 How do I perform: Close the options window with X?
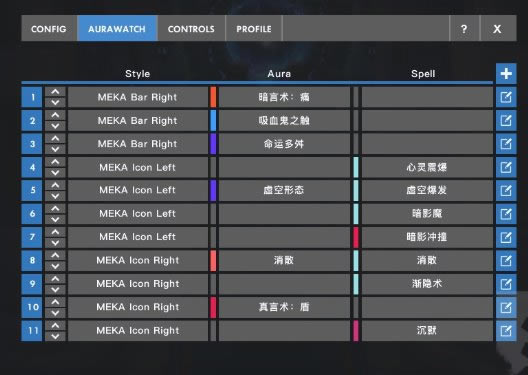pyautogui.click(x=497, y=29)
